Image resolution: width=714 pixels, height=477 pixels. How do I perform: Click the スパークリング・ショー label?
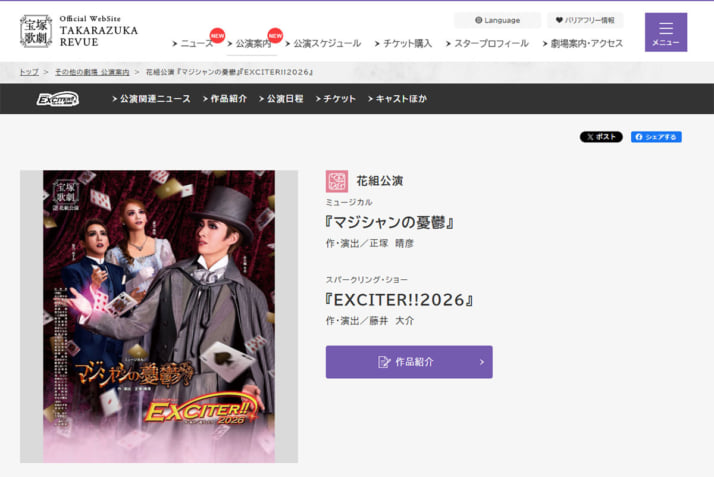367,279
